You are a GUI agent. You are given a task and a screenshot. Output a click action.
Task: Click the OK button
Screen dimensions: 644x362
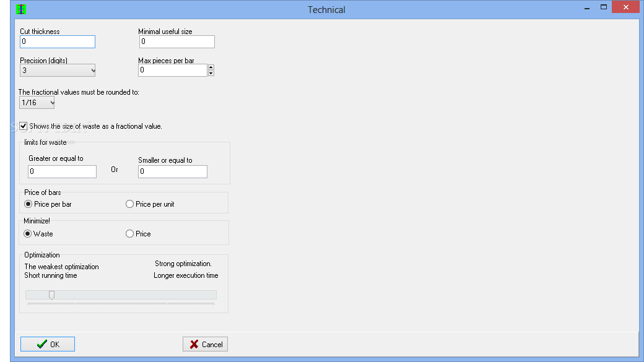[x=48, y=344]
